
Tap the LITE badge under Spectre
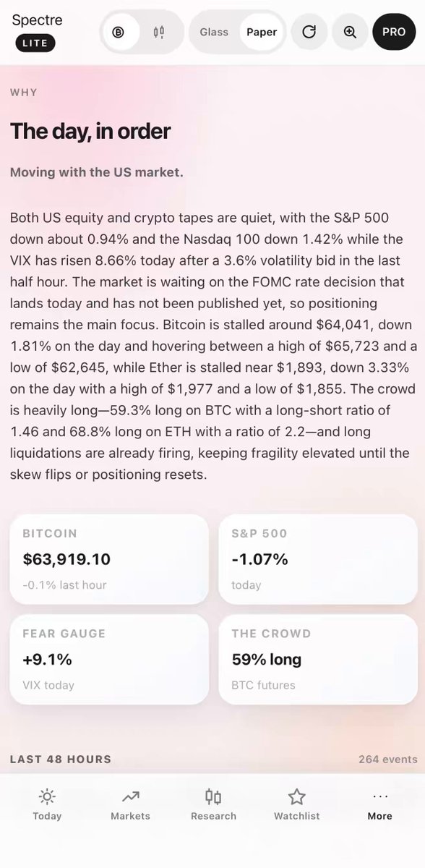coord(34,43)
